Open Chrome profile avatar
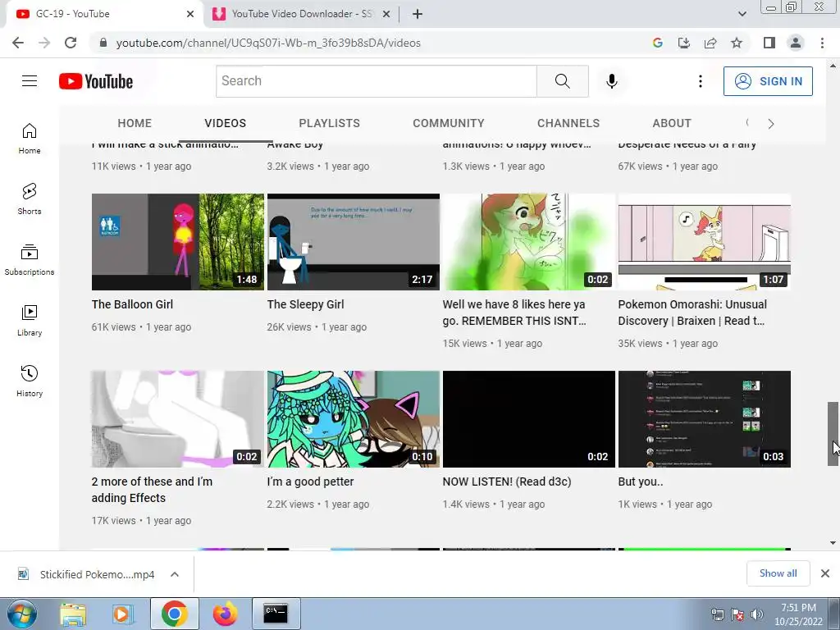Viewport: 840px width, 630px height. pyautogui.click(x=796, y=43)
